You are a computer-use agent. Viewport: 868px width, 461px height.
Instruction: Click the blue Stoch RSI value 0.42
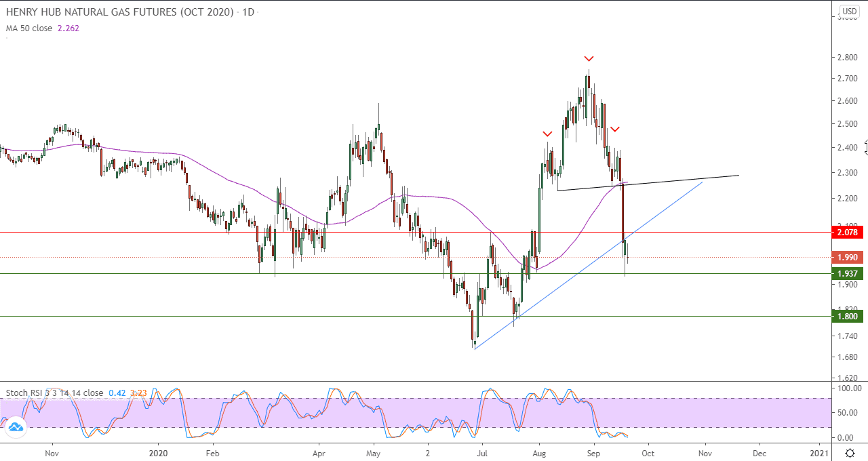click(x=117, y=393)
